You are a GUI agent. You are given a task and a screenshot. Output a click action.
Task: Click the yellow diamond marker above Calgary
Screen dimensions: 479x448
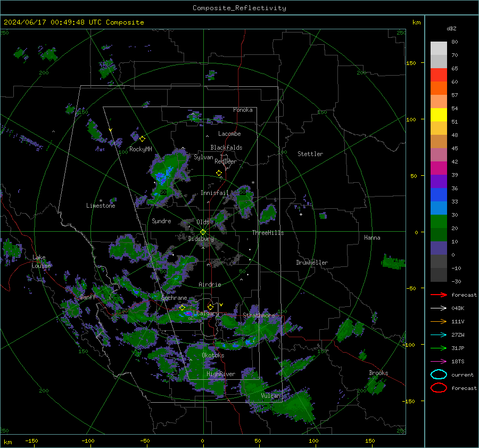point(210,307)
